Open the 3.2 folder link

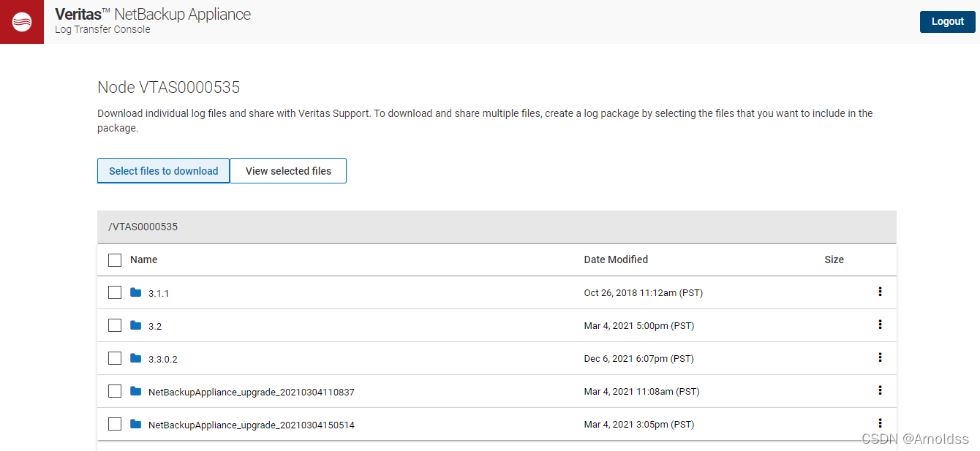155,326
